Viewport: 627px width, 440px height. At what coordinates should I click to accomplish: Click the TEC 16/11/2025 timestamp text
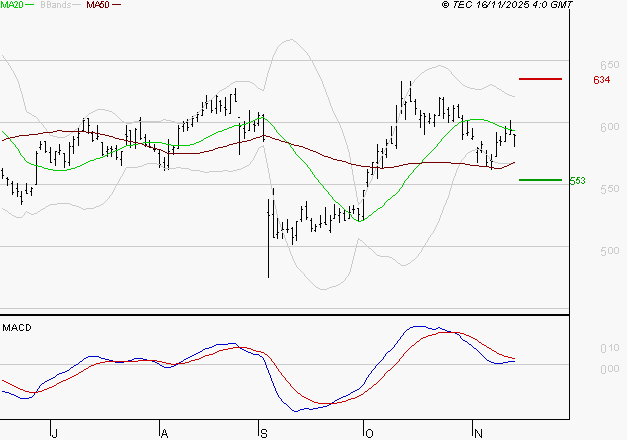[507, 5]
